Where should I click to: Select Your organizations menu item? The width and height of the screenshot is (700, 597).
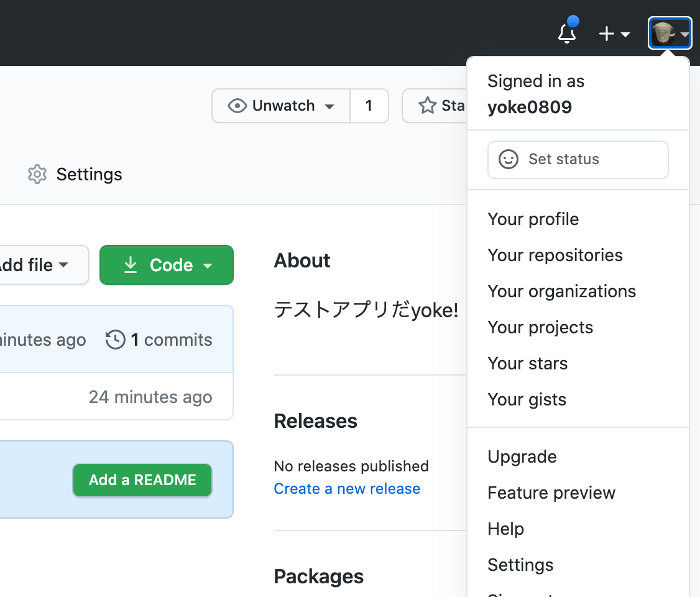tap(578, 292)
